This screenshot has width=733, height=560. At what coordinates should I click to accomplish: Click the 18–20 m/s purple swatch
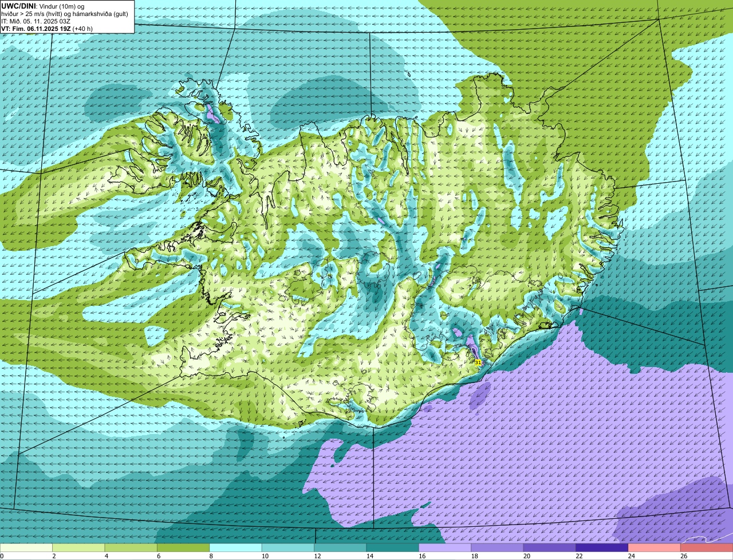[498, 547]
